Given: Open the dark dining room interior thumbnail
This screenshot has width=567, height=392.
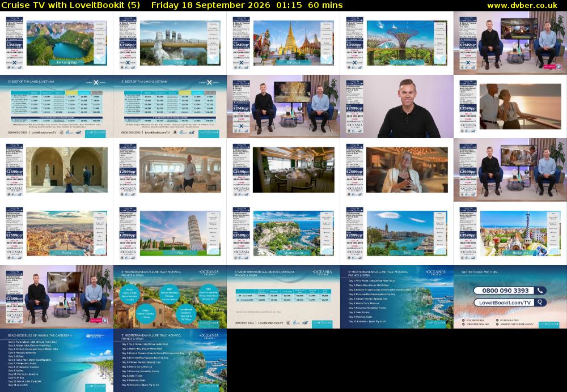Looking at the screenshot, I should 283,170.
